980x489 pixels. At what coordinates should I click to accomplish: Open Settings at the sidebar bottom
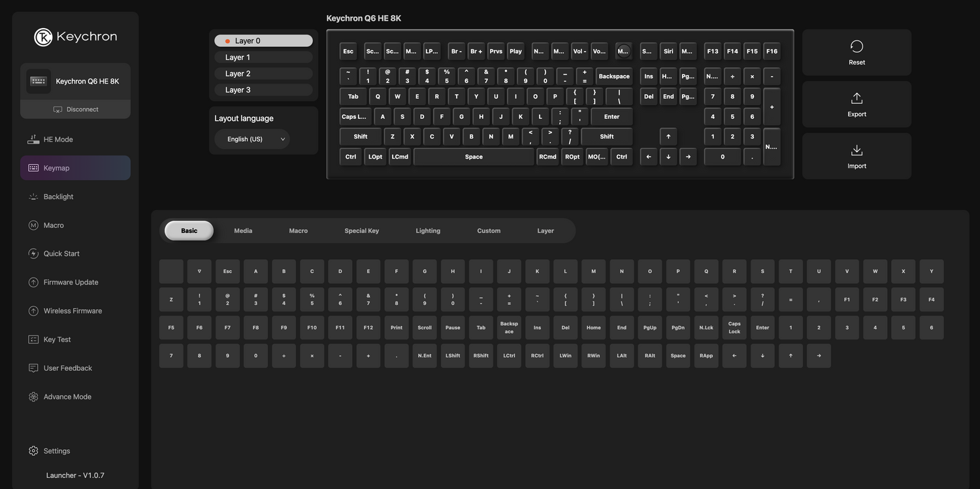click(56, 451)
